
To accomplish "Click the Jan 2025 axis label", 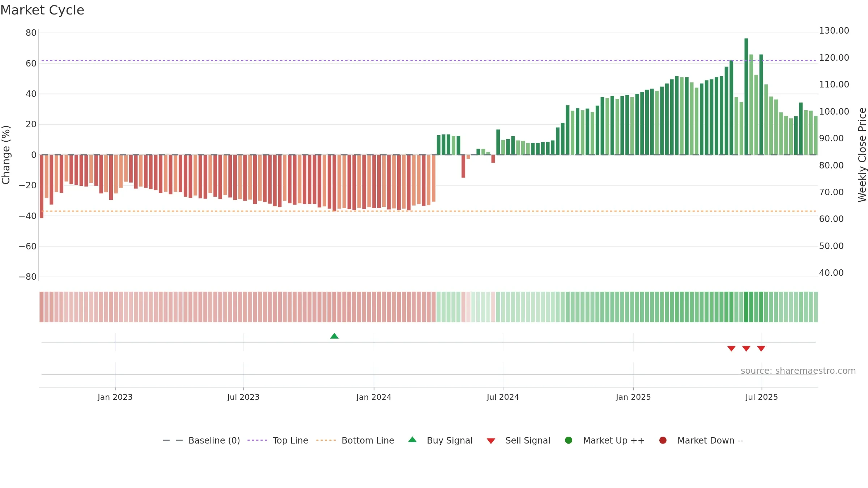I will [633, 397].
